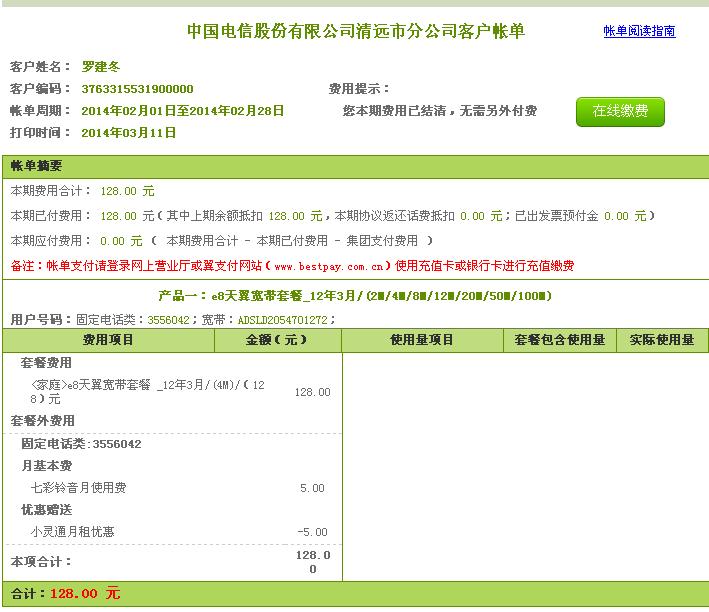Click the 费用提示 label
This screenshot has width=709, height=612.
click(359, 89)
